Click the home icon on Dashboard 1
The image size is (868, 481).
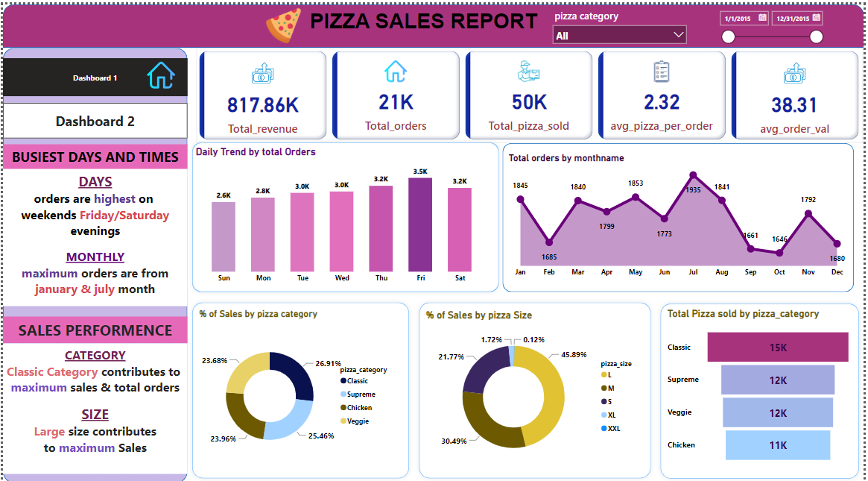tap(161, 76)
